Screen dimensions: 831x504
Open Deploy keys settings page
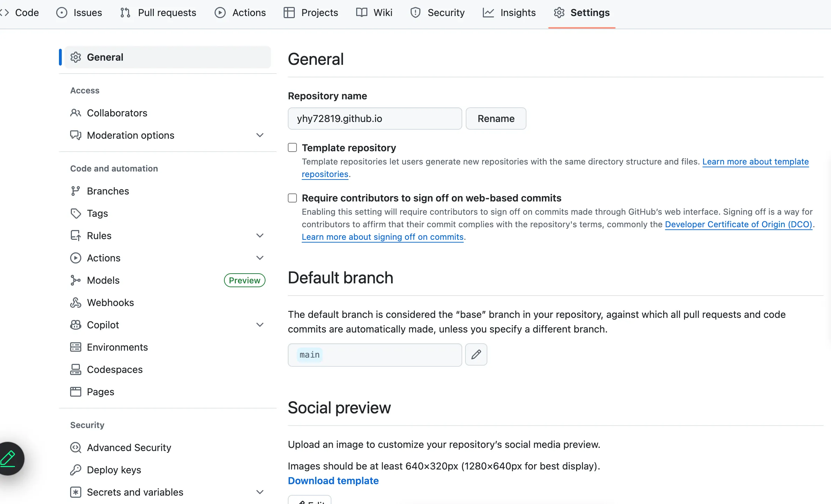pos(168,470)
